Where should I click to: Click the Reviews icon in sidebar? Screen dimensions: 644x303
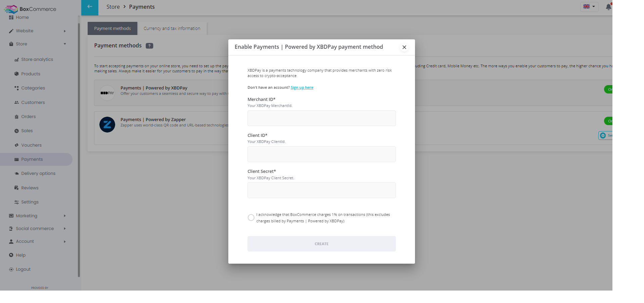(16, 188)
